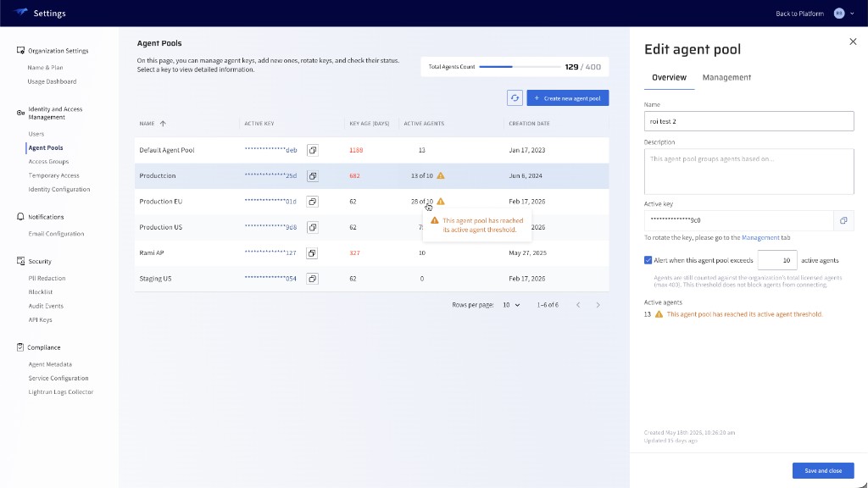
Task: Open Service Configuration page
Action: click(x=58, y=378)
